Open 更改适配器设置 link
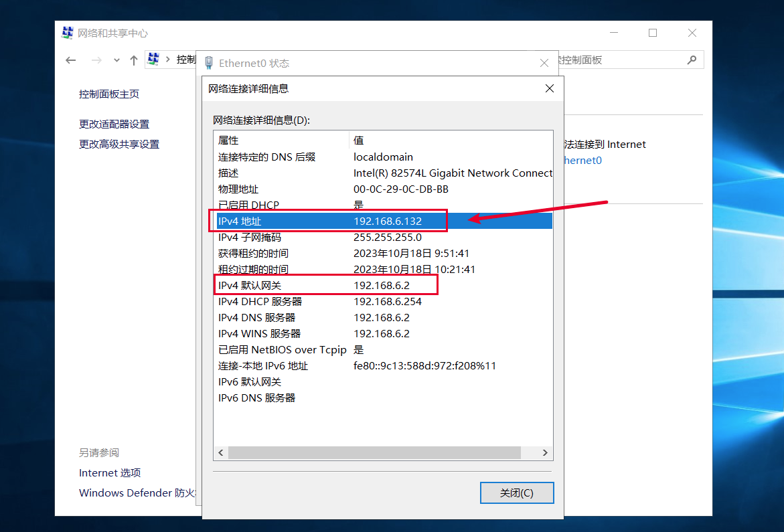This screenshot has height=532, width=784. coord(114,124)
